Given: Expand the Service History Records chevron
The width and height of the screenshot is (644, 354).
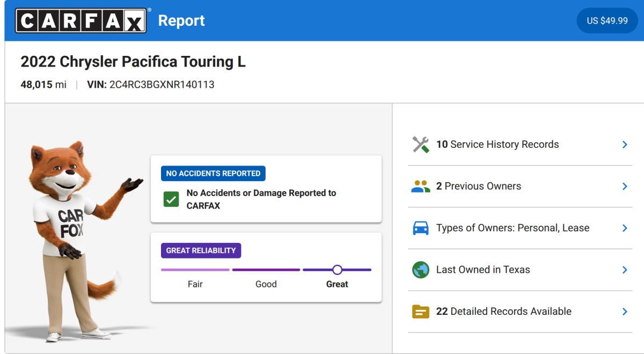Looking at the screenshot, I should (625, 145).
